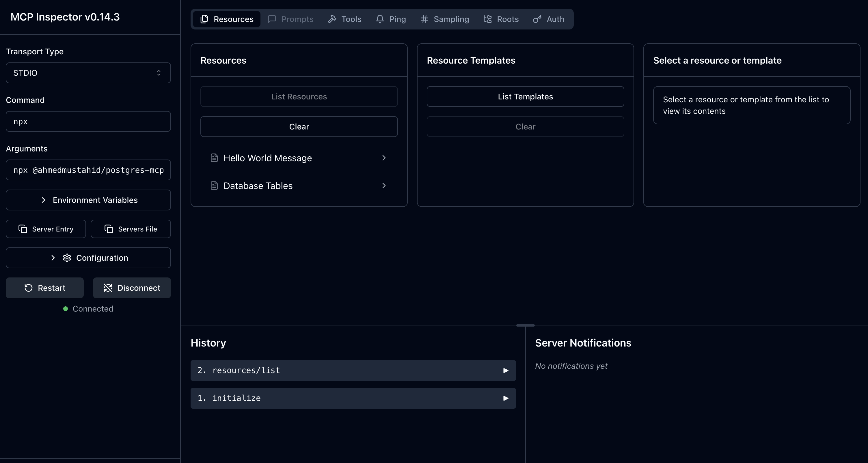Open the Sampling tab
This screenshot has width=868, height=463.
pos(445,19)
